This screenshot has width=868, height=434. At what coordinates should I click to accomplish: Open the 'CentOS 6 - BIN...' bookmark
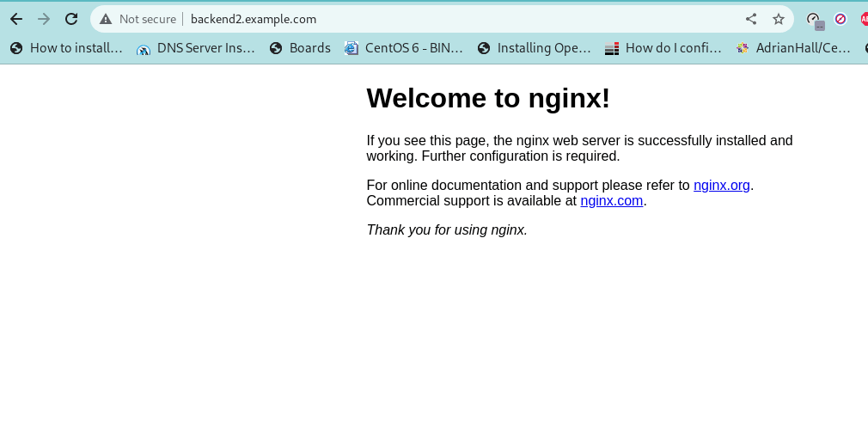404,48
